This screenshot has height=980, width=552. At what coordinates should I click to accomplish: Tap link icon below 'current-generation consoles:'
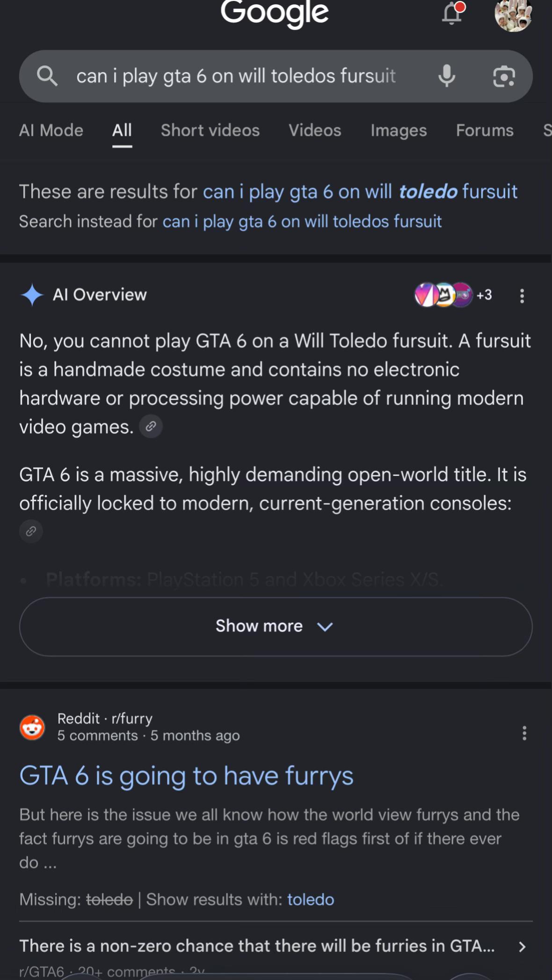[x=31, y=531]
